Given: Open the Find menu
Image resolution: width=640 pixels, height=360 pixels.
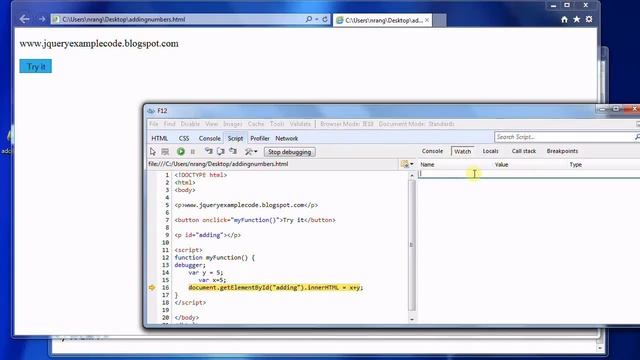Looking at the screenshot, I should click(x=169, y=124).
